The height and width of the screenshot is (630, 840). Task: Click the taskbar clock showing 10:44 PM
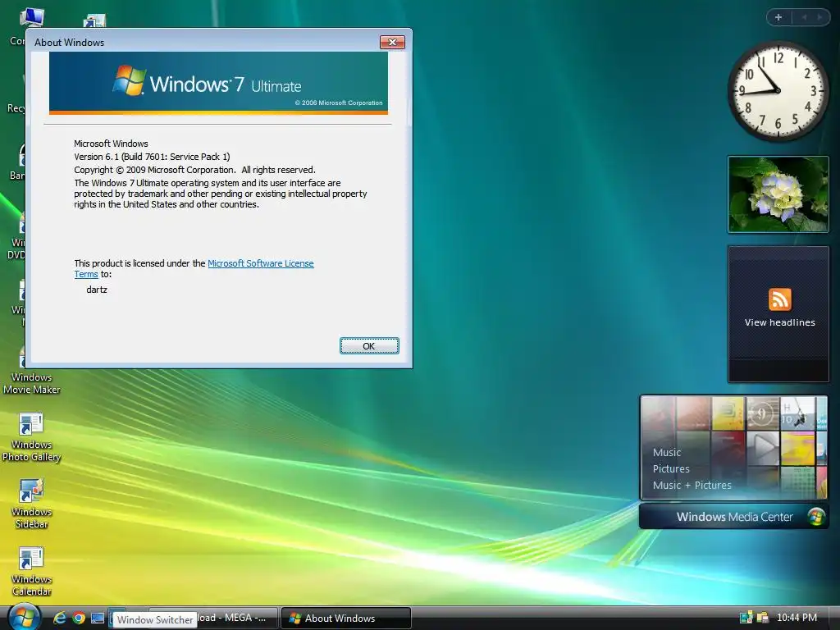coord(797,618)
